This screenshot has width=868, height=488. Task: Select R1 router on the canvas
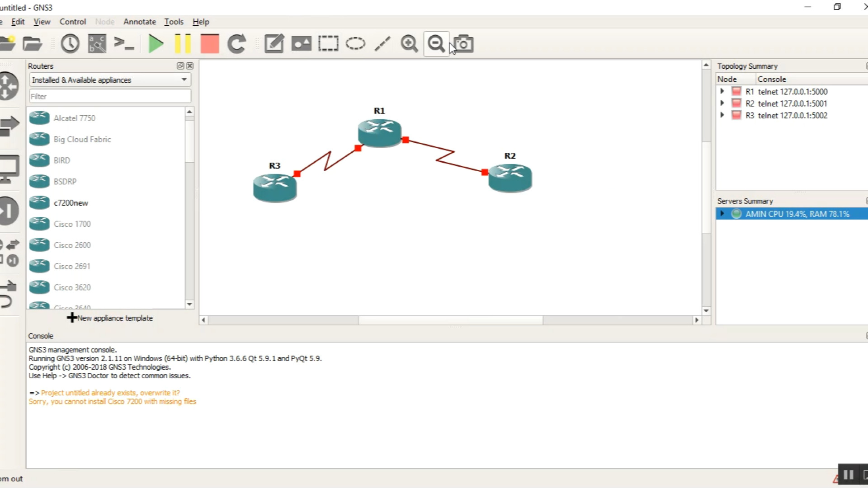click(379, 132)
